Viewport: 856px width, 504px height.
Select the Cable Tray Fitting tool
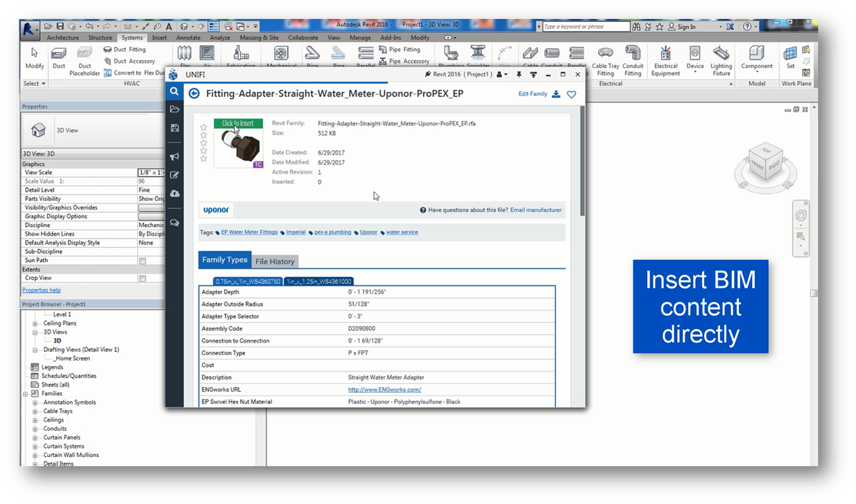tap(605, 61)
